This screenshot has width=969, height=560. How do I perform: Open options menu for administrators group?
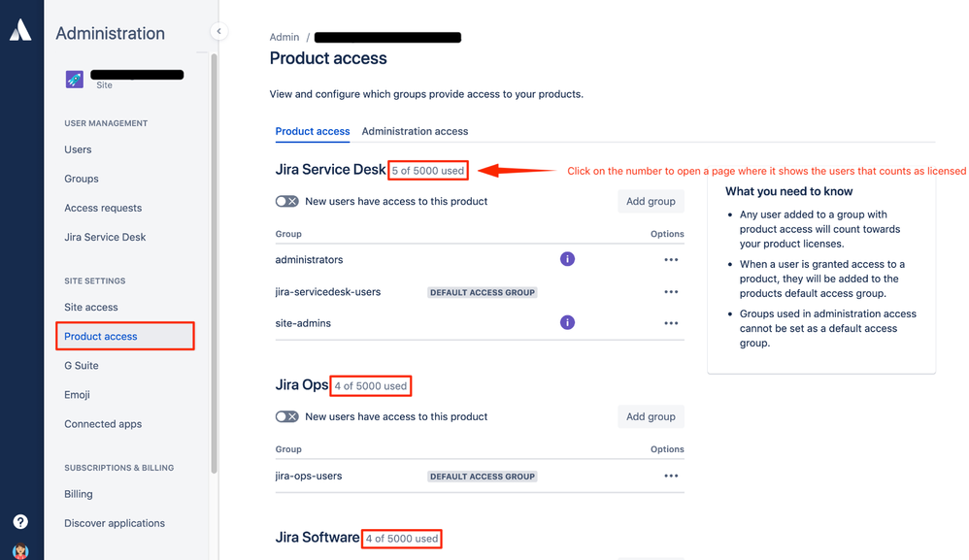pos(671,259)
